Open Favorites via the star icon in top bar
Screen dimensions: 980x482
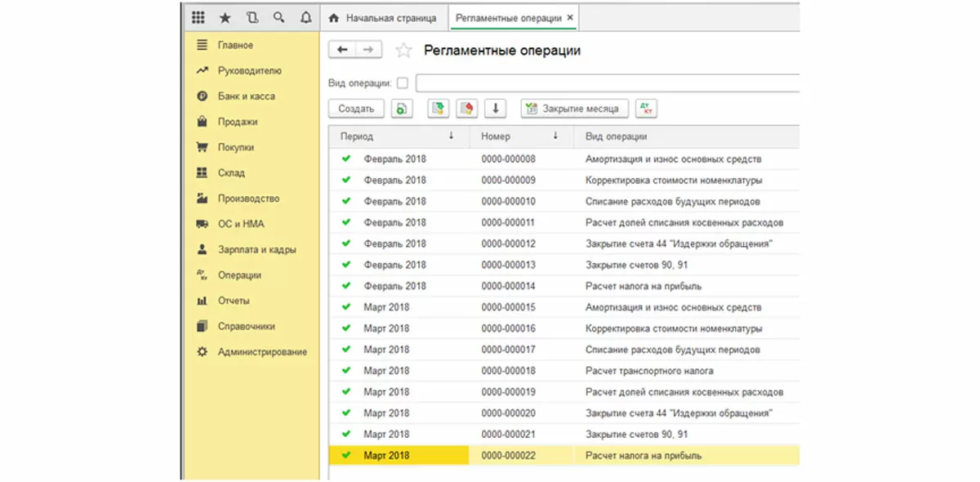(x=225, y=17)
